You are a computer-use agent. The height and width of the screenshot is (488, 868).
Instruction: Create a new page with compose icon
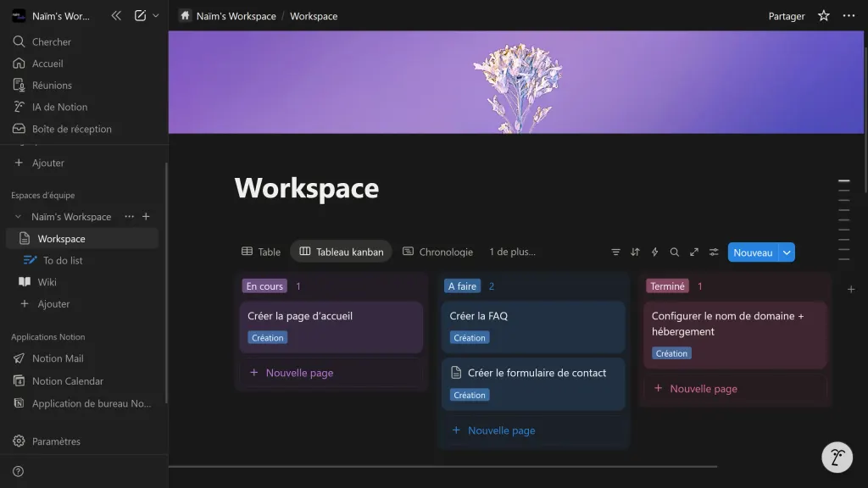[x=140, y=15]
